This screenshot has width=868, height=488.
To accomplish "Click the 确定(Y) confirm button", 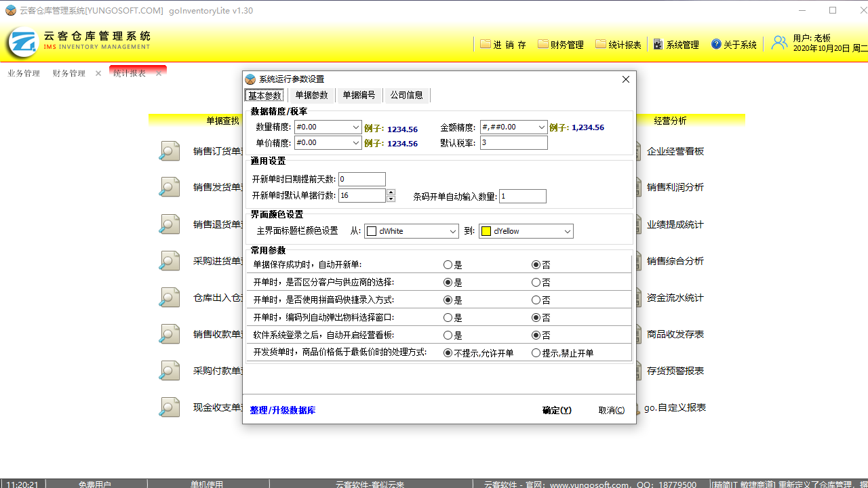I will point(555,410).
